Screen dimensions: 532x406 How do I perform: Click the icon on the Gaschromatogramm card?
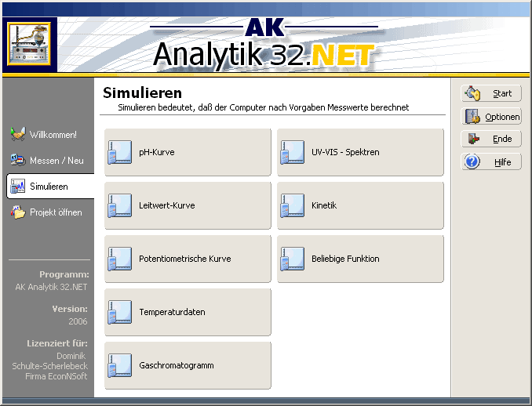[120, 366]
